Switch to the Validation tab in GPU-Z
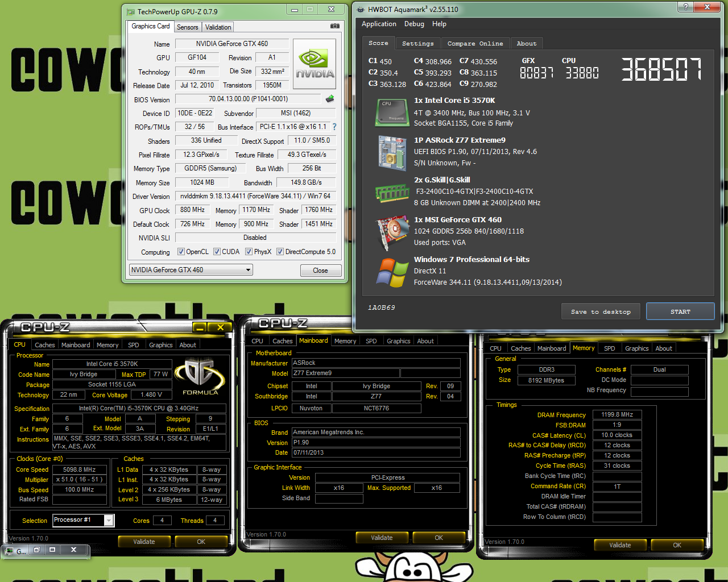 pos(218,27)
